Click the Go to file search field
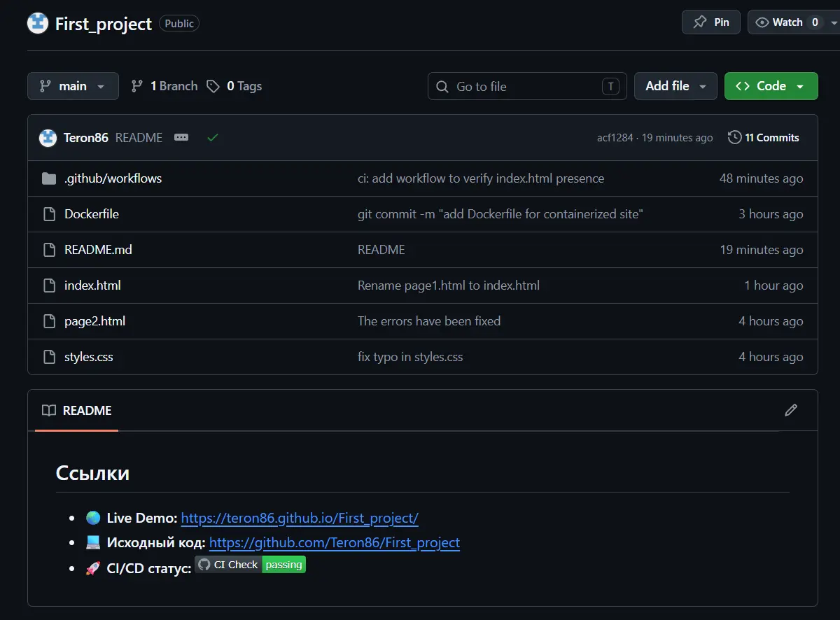This screenshot has height=620, width=840. 527,86
